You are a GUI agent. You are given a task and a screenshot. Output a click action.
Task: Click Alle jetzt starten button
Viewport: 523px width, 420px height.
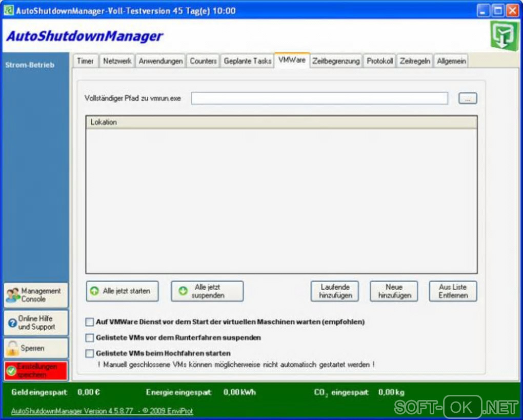coord(122,291)
